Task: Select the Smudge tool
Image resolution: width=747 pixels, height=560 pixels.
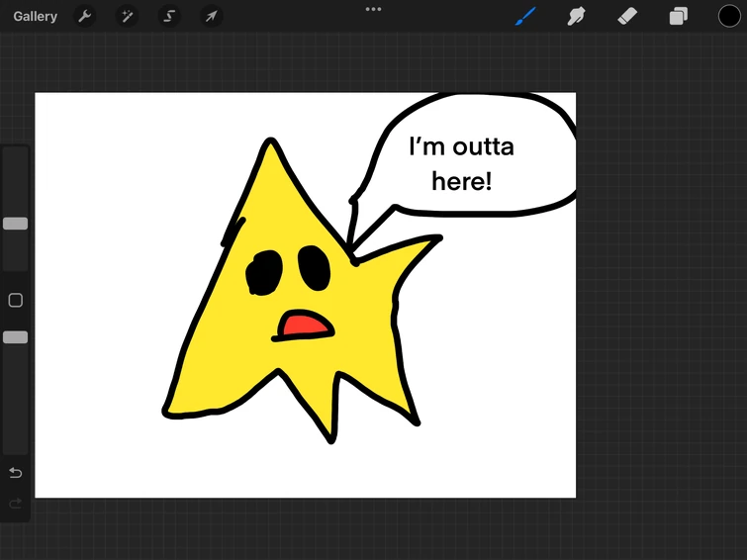Action: tap(576, 17)
